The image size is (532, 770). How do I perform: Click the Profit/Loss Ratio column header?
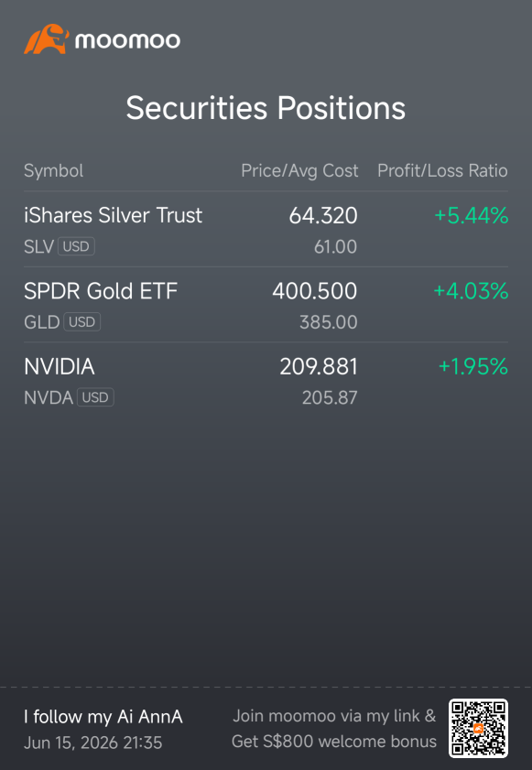[442, 171]
